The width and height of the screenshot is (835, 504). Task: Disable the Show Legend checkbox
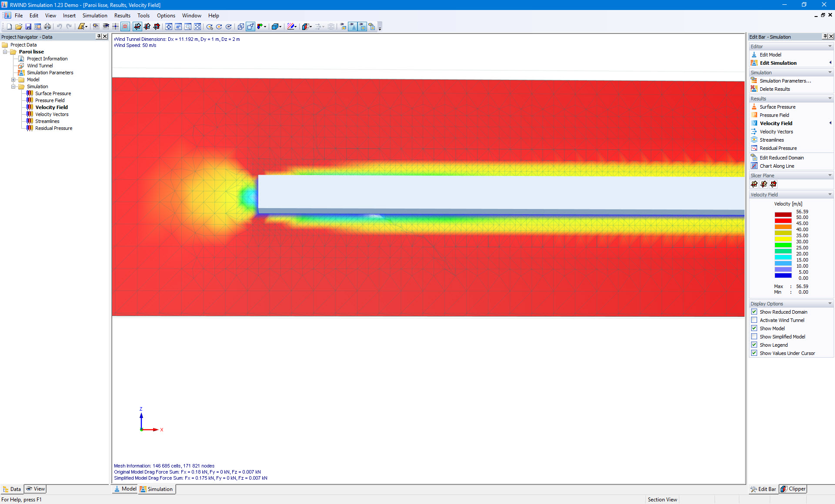click(x=754, y=345)
